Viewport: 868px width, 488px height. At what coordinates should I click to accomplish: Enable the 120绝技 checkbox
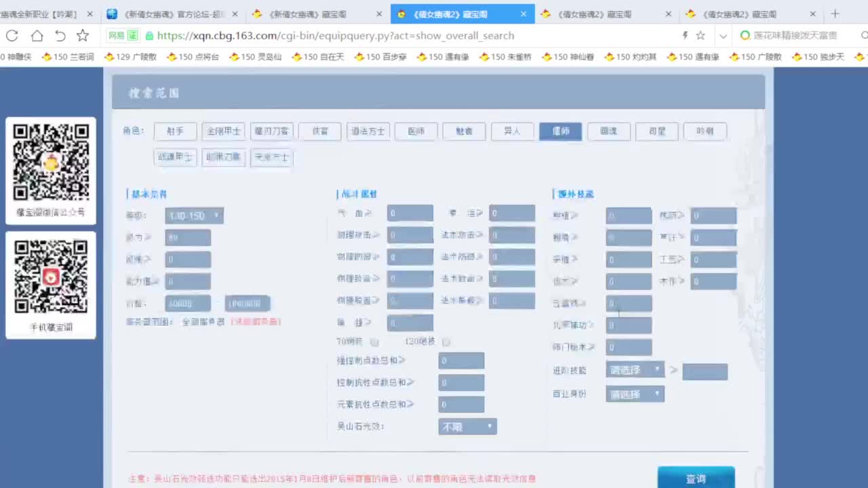[x=446, y=342]
